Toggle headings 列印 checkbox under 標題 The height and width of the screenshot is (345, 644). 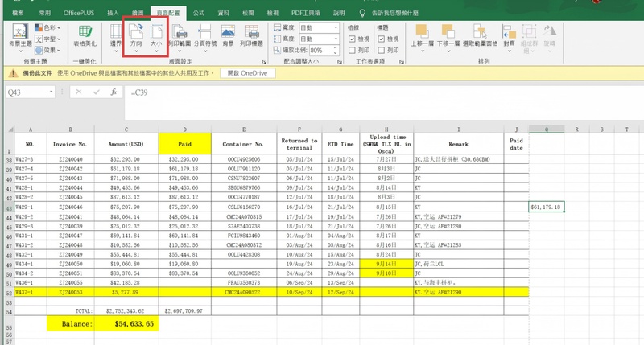pos(381,51)
